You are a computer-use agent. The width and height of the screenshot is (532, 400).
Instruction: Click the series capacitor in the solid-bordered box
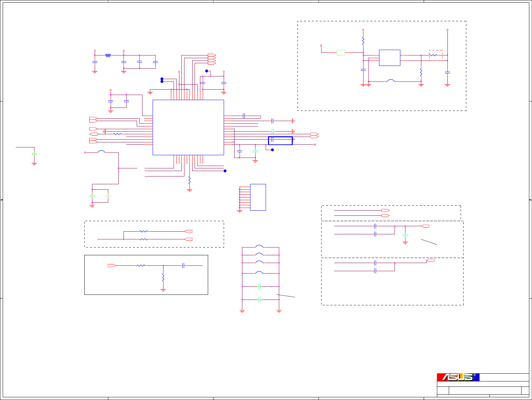(x=183, y=265)
